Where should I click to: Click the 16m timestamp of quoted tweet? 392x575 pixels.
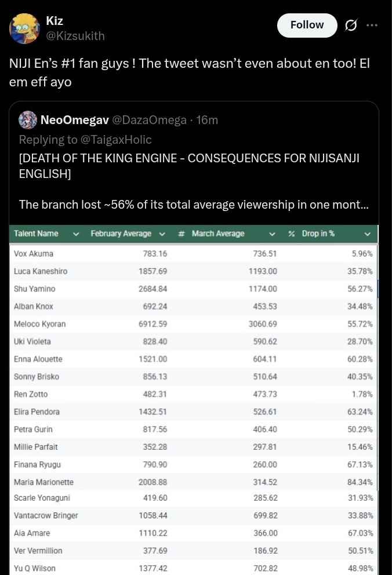tap(207, 120)
